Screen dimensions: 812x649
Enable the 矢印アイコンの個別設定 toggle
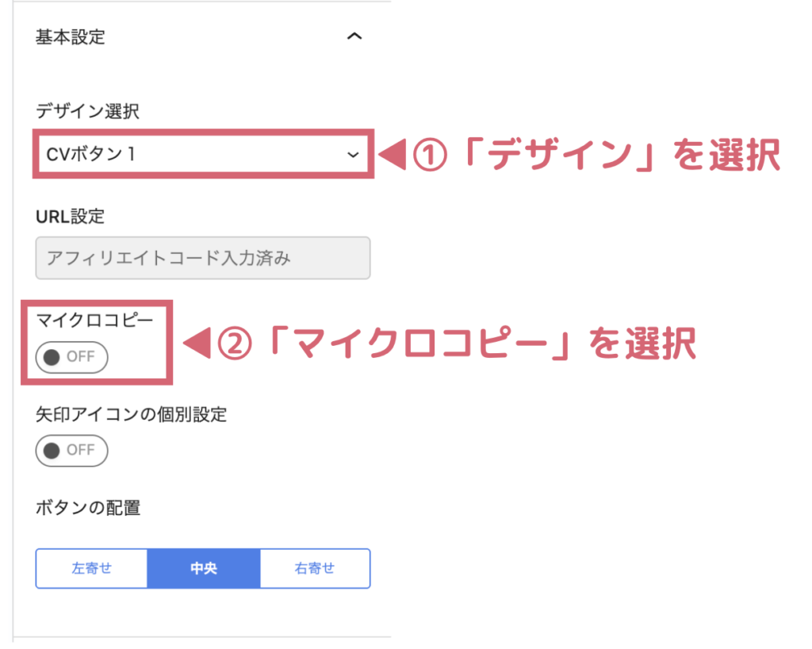click(71, 451)
